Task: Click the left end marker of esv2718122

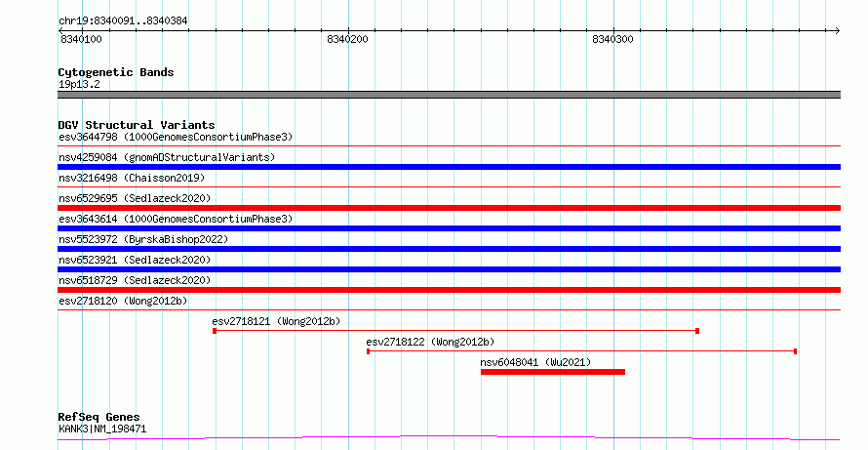Action: (x=368, y=351)
